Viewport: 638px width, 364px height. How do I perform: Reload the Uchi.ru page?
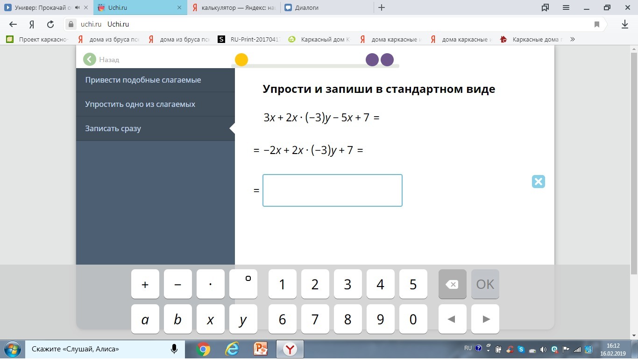[x=50, y=24]
